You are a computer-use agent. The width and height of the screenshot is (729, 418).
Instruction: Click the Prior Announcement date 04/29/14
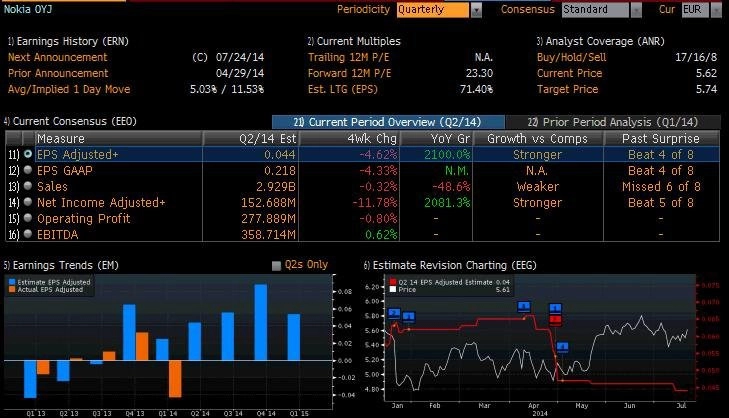pyautogui.click(x=240, y=73)
